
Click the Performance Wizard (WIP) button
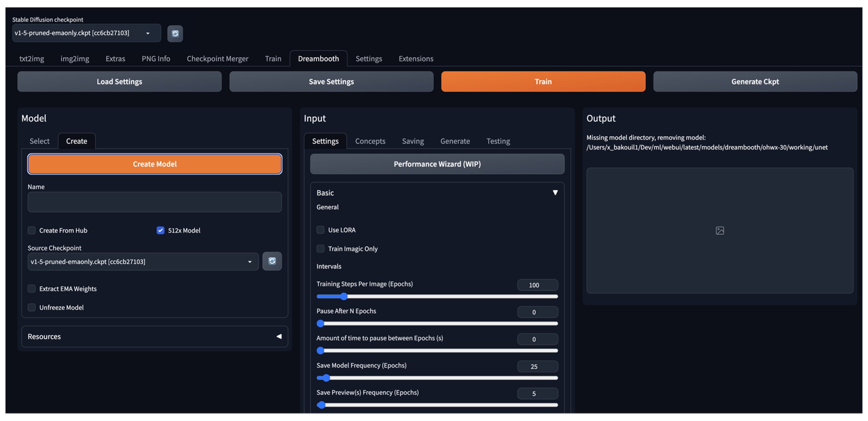tap(437, 164)
